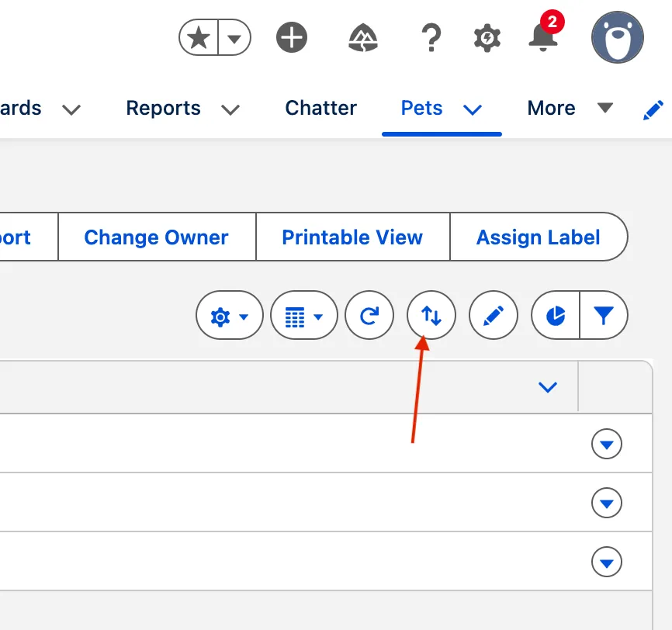This screenshot has height=630, width=672.
Task: Open Global Actions with the plus icon
Action: [x=292, y=36]
